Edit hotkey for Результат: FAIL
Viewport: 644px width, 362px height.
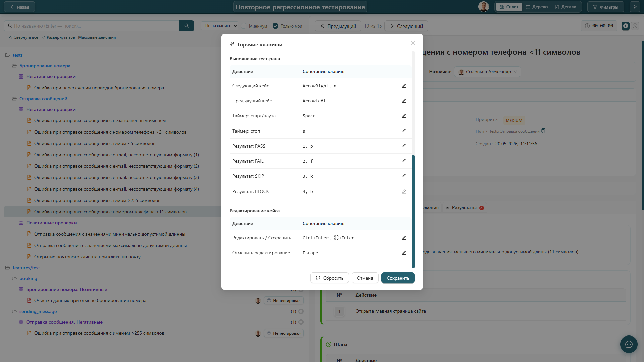[x=404, y=161]
